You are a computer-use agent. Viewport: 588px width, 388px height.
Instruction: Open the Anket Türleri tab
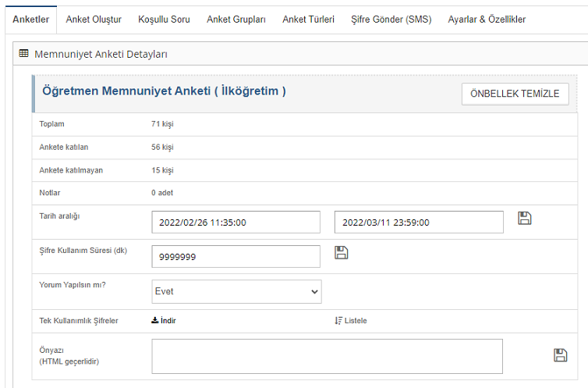(x=308, y=19)
